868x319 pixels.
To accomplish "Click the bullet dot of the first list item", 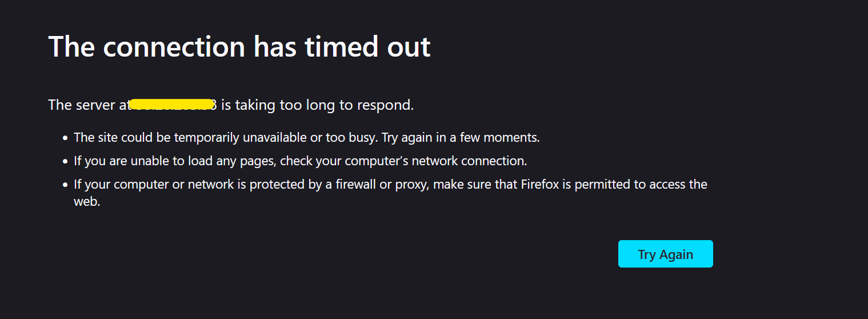I will pos(66,138).
